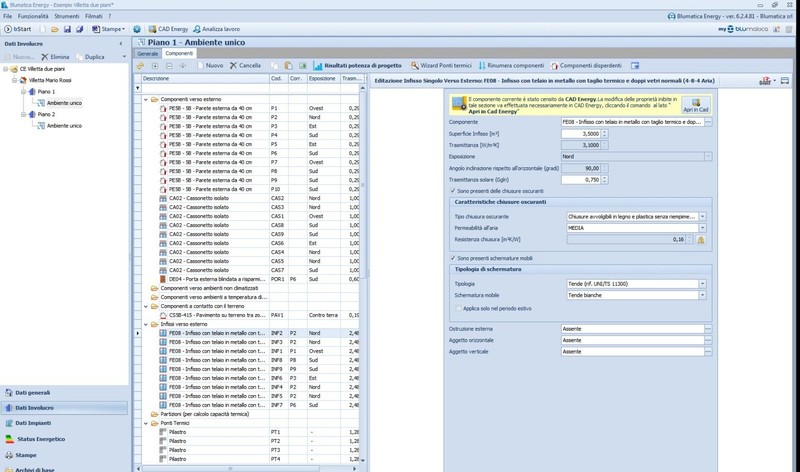Open the Stampe section in left sidebar

point(64,455)
